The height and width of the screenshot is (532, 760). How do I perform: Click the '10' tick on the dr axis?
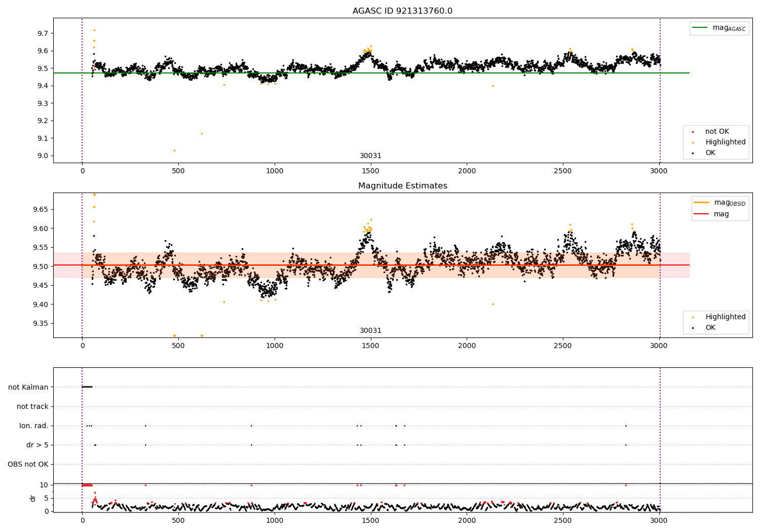pyautogui.click(x=44, y=485)
